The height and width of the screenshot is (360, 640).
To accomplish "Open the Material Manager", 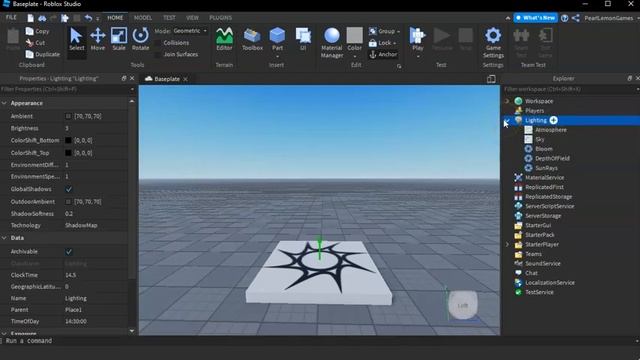I will [331, 43].
